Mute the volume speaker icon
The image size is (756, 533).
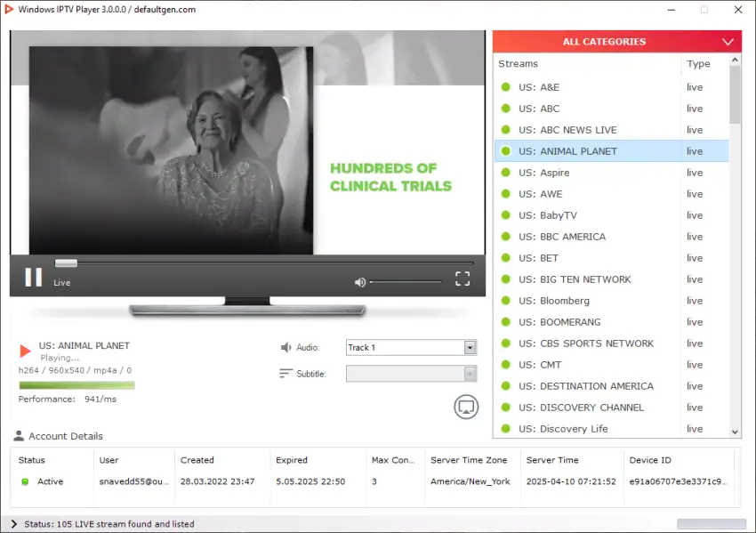click(x=359, y=282)
